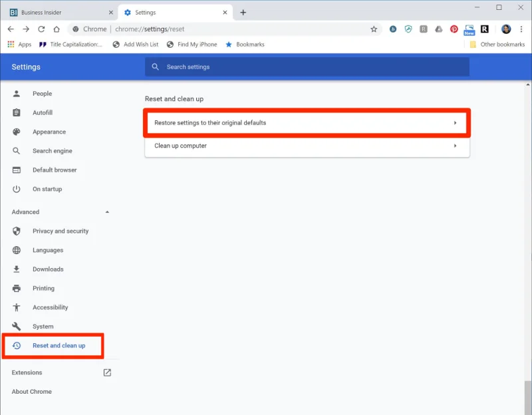Click the Privacy shield icon

coord(16,231)
